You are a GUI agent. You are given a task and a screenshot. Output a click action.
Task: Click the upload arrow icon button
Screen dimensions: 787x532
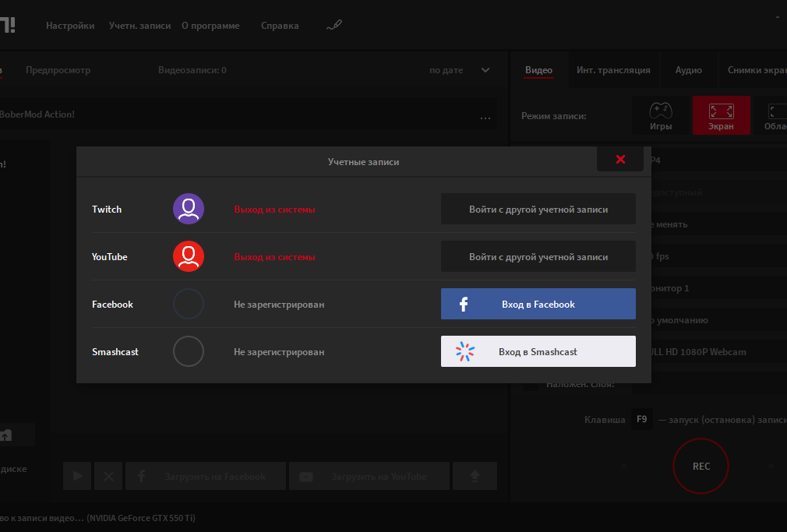tap(475, 476)
